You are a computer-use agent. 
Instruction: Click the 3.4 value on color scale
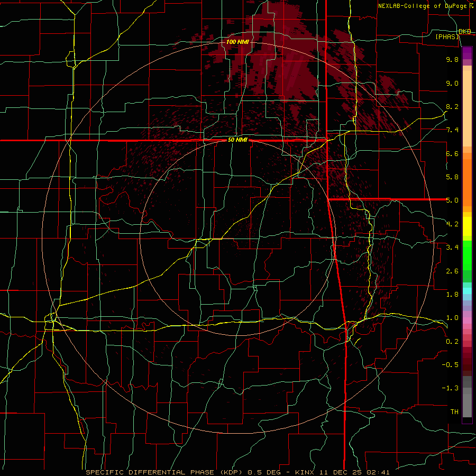point(452,248)
